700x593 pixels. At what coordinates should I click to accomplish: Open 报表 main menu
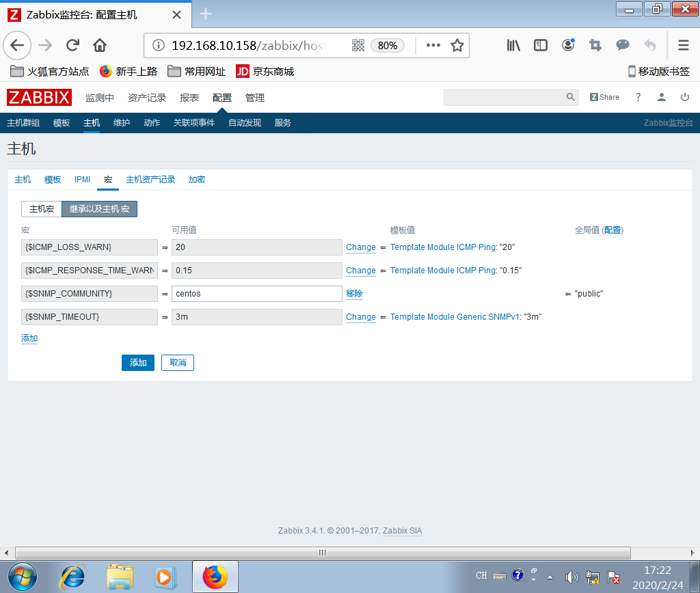point(189,98)
